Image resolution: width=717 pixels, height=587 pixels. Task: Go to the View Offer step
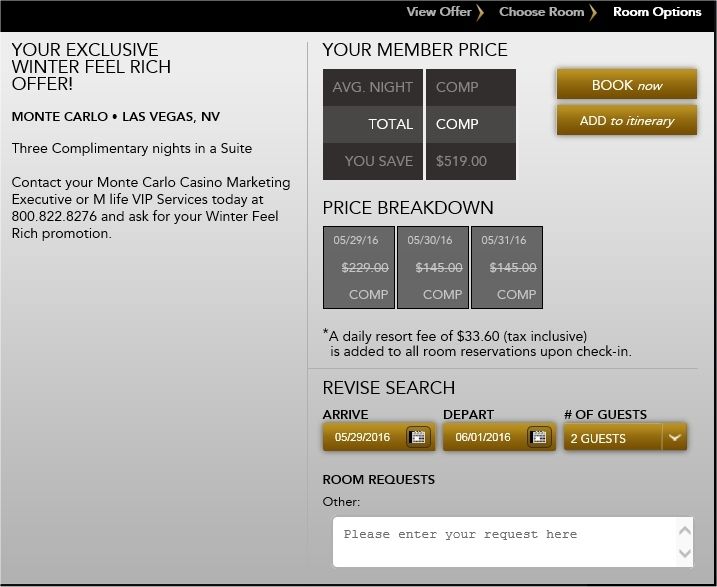(439, 12)
